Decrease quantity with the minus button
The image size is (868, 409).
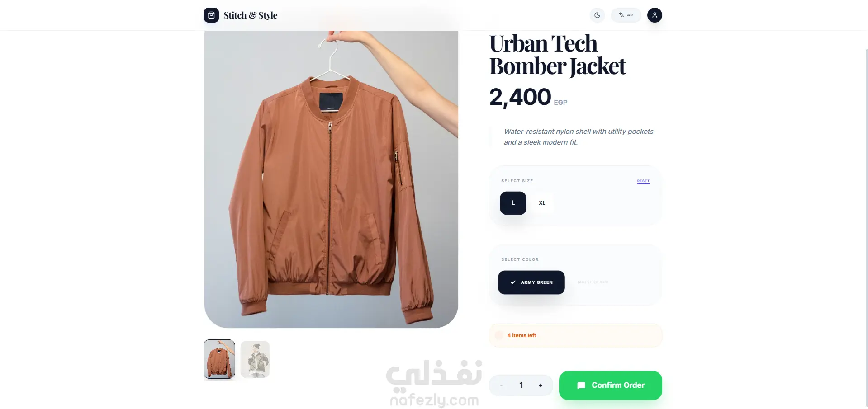pos(501,385)
